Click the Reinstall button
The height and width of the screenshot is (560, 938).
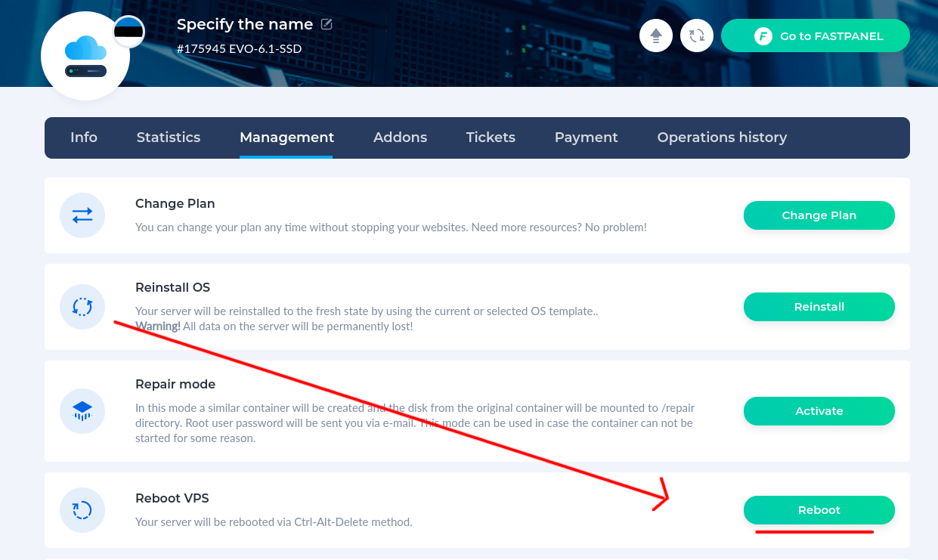tap(819, 307)
